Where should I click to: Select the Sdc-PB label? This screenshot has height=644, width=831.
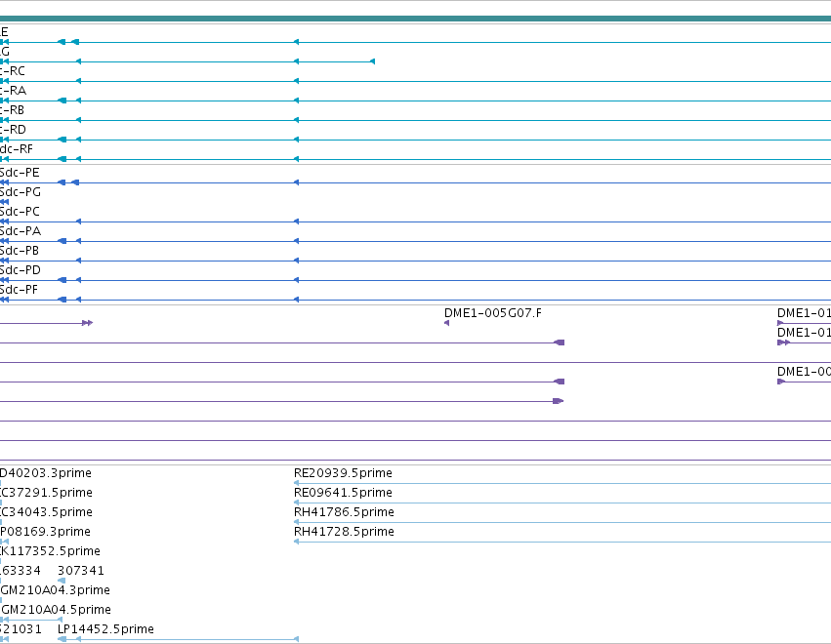coord(20,251)
